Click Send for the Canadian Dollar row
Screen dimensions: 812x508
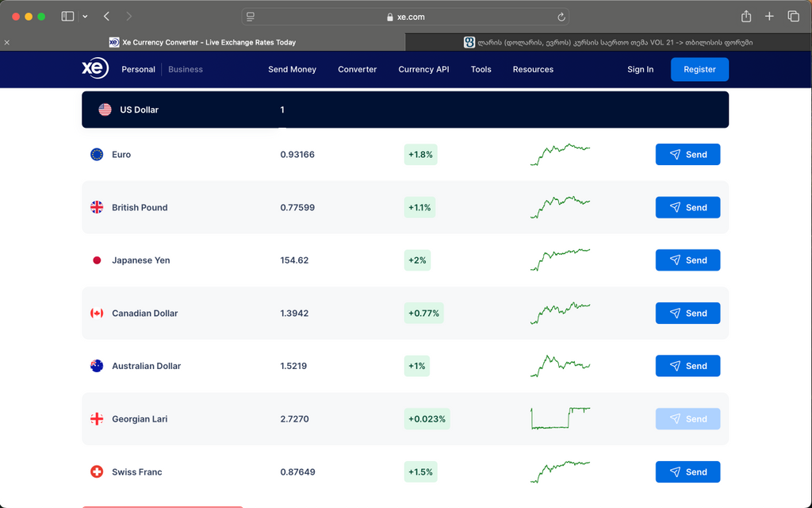coord(688,313)
